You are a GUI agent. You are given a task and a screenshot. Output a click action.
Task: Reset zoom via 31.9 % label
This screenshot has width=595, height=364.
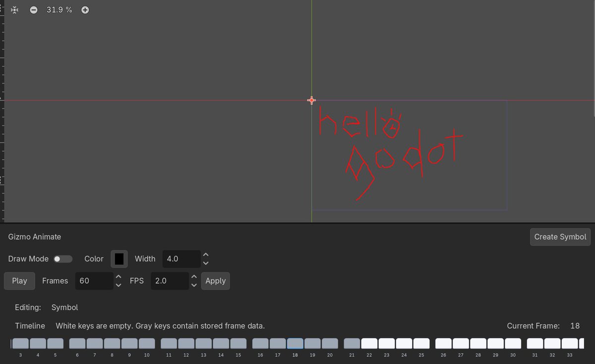59,10
